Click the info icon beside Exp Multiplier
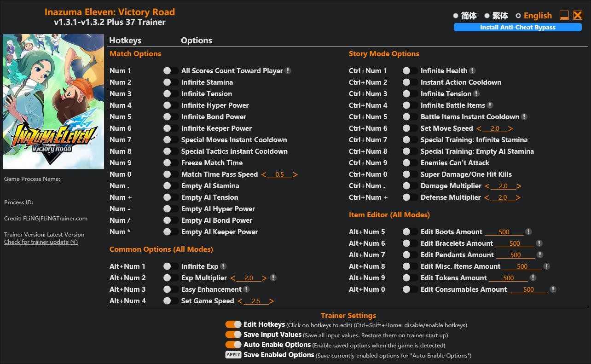Screen dimensions: 591x364 273,278
